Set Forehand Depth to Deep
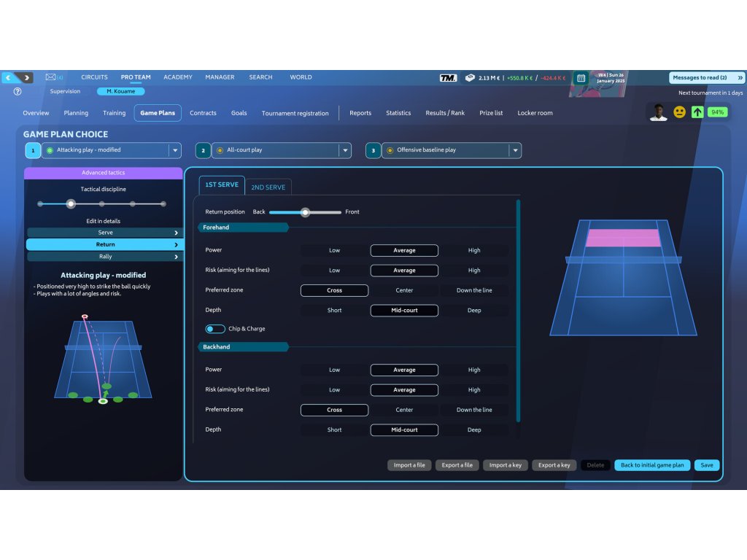The width and height of the screenshot is (747, 560). point(474,310)
